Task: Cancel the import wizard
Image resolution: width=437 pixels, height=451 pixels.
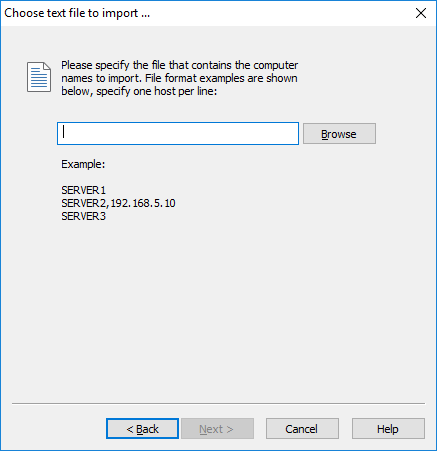Action: pyautogui.click(x=302, y=429)
